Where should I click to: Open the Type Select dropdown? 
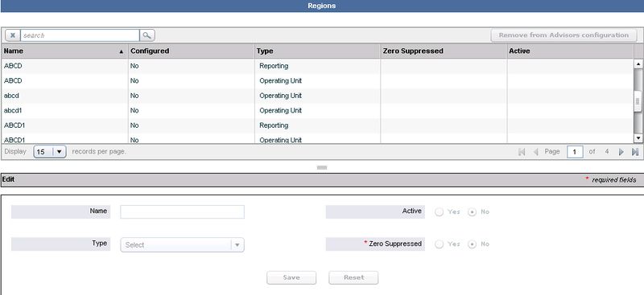[182, 245]
